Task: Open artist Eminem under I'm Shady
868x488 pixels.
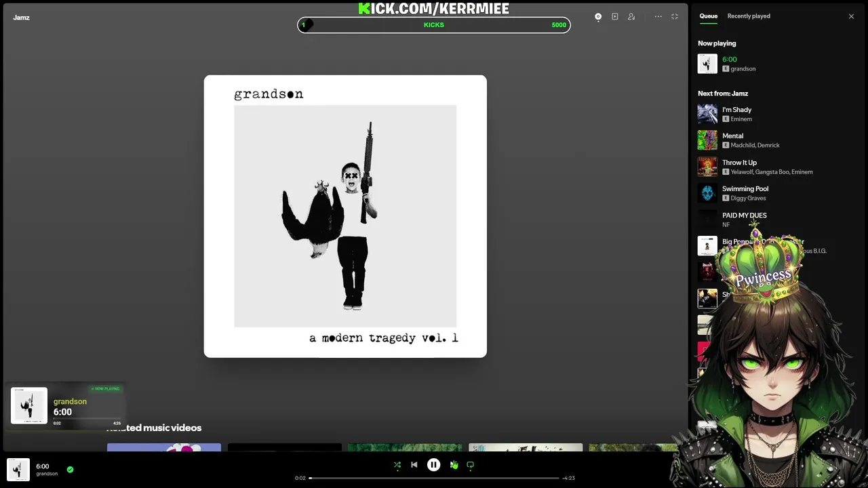Action: (741, 119)
